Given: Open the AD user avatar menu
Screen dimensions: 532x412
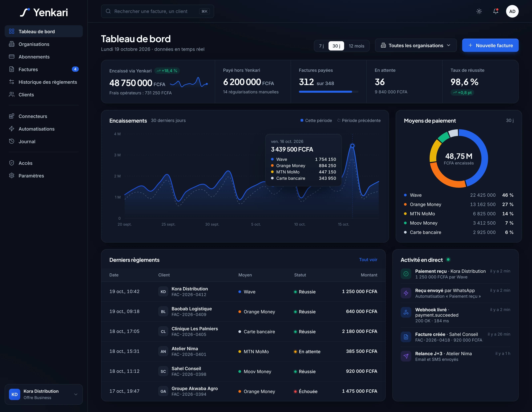Looking at the screenshot, I should [x=512, y=11].
